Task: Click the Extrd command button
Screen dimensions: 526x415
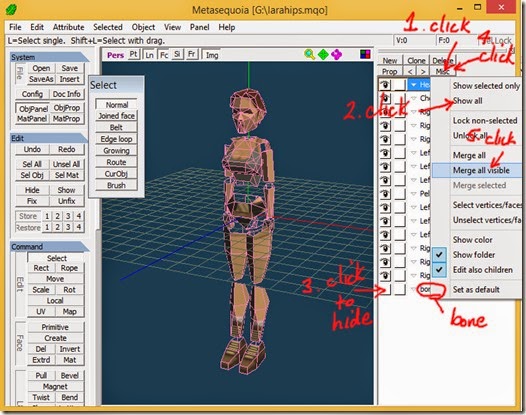Action: click(x=41, y=360)
